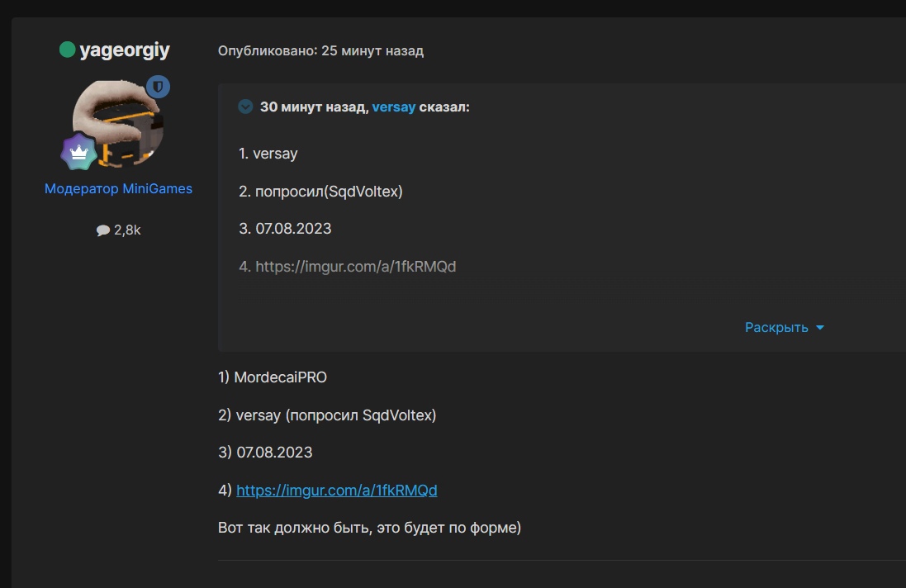The image size is (906, 588).
Task: Click the faded imgur link inside the quote
Action: pyautogui.click(x=356, y=267)
